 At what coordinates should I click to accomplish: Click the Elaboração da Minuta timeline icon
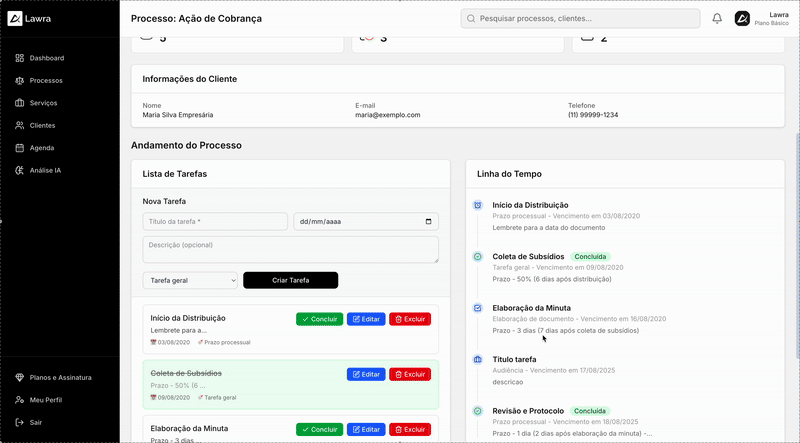[x=478, y=308]
